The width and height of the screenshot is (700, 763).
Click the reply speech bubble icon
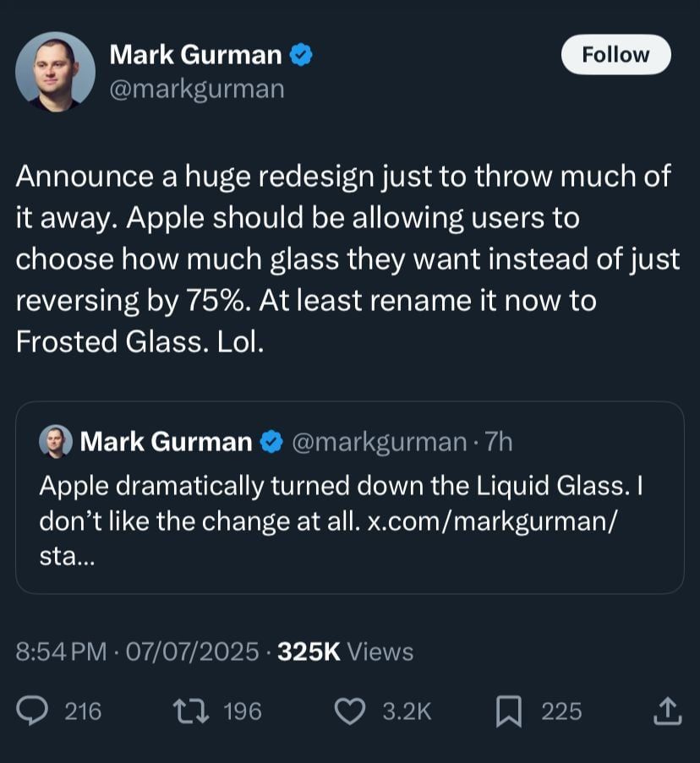[33, 711]
